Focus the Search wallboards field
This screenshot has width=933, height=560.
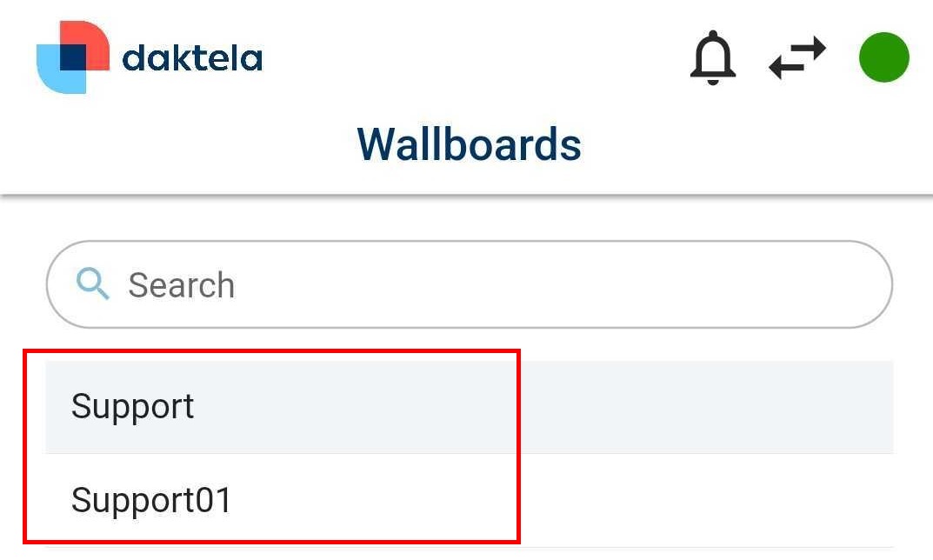[x=470, y=284]
